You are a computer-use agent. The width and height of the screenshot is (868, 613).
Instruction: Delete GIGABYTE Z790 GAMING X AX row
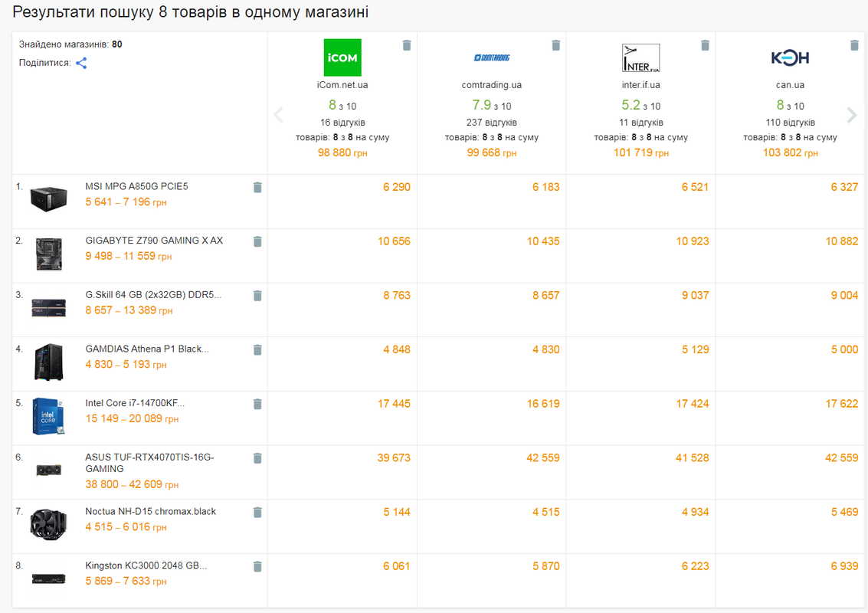click(x=257, y=242)
